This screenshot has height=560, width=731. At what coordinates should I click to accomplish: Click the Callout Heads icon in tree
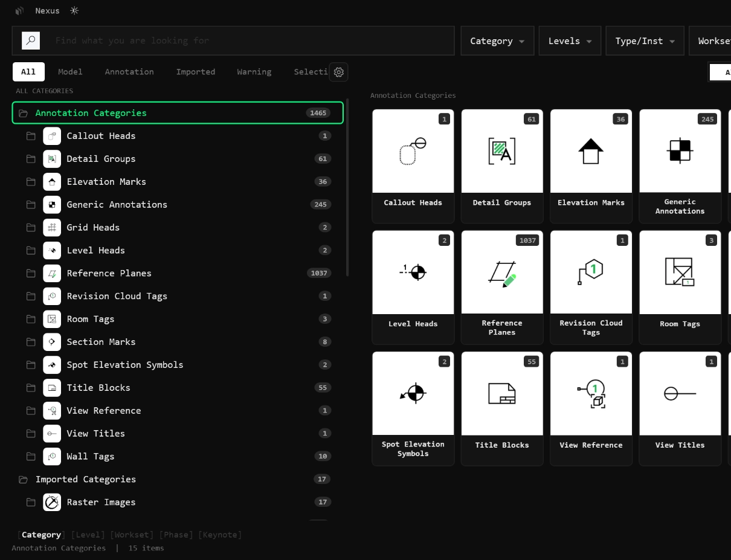[x=52, y=136]
